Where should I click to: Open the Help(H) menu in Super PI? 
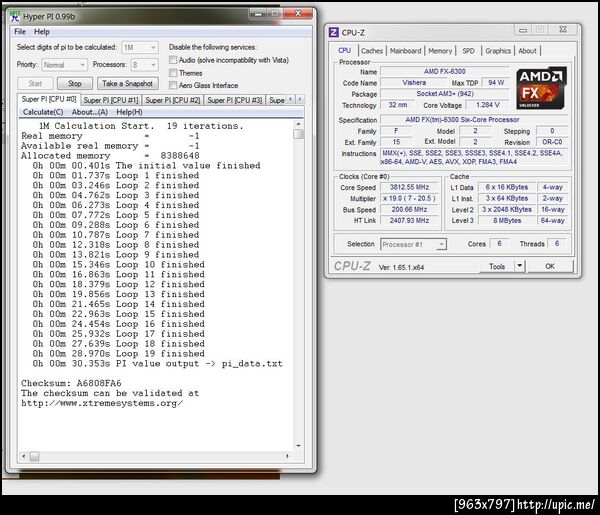[129, 112]
